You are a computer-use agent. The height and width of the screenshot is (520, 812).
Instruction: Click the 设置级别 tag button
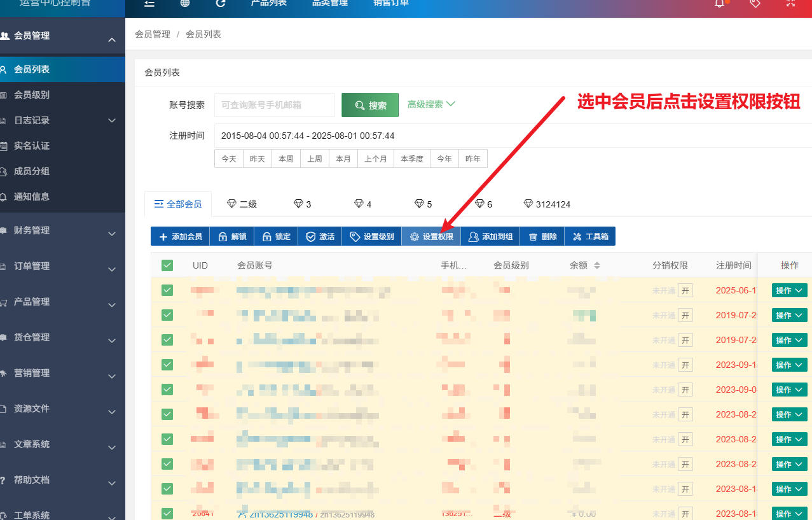pos(372,237)
